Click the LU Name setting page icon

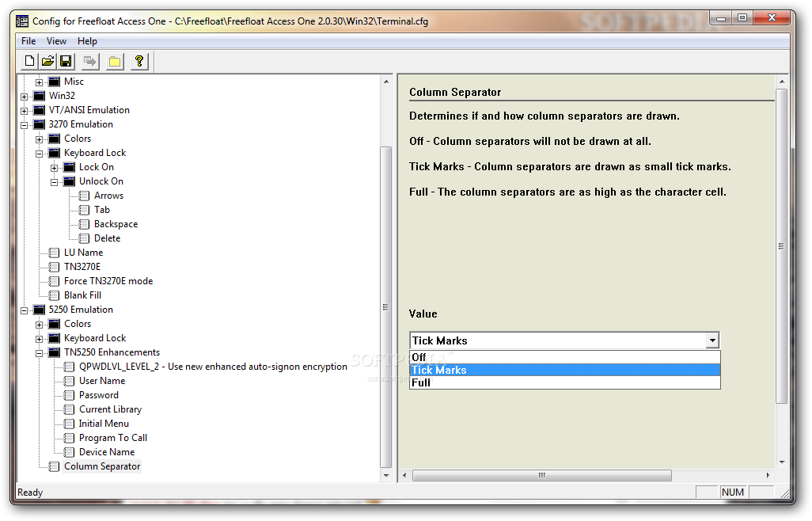55,253
